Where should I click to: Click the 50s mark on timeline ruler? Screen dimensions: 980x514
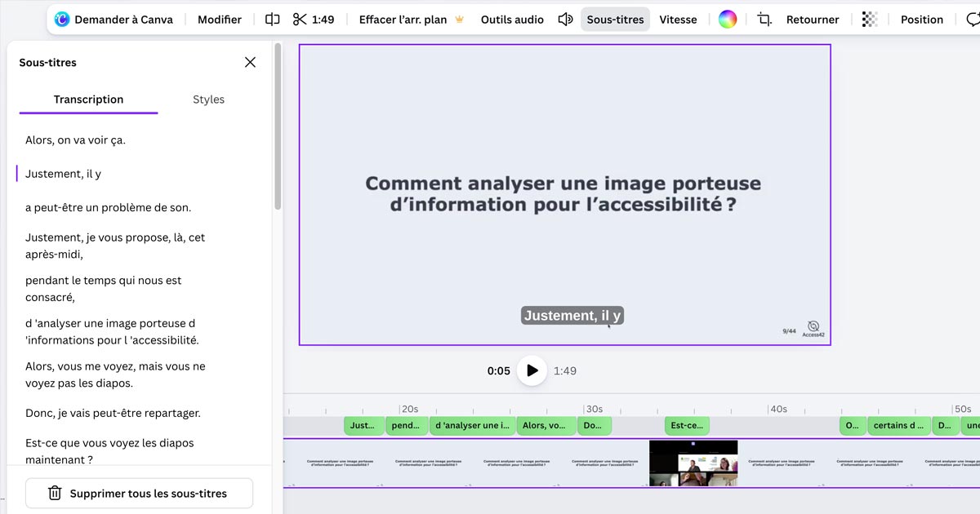coord(963,409)
